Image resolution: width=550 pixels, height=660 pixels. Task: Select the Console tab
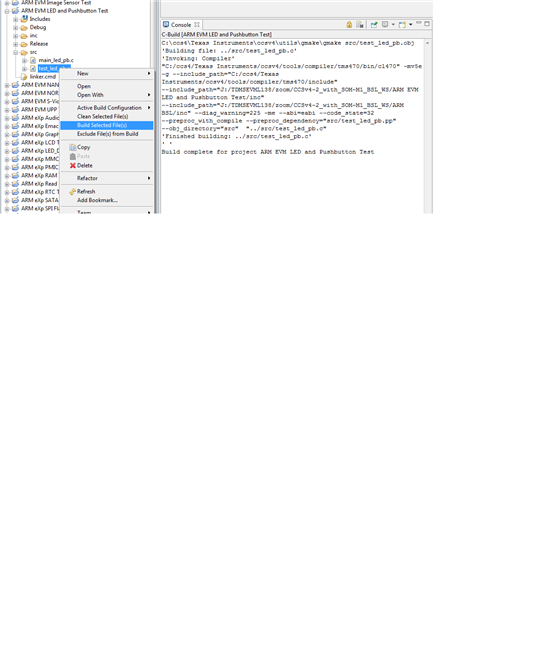tap(181, 25)
